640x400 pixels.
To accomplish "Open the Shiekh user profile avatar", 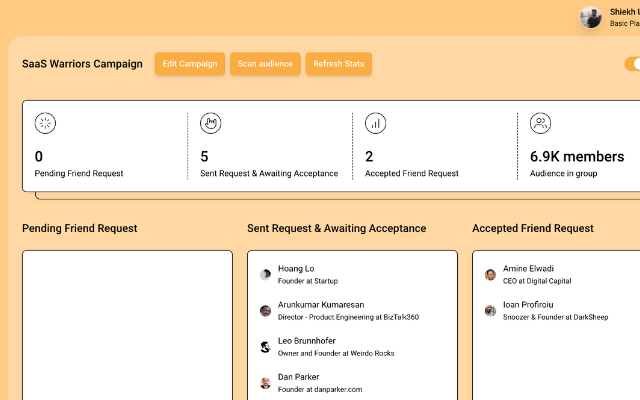I will (x=591, y=18).
